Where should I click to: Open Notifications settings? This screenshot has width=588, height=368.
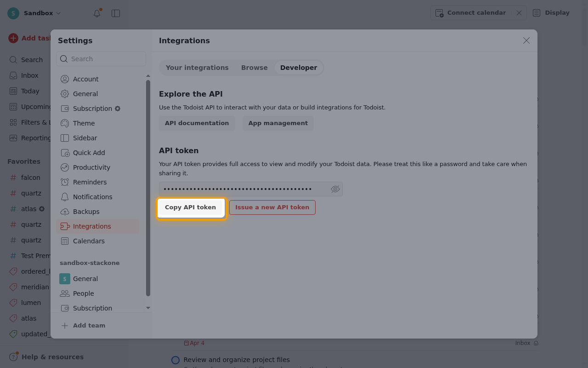coord(98,197)
